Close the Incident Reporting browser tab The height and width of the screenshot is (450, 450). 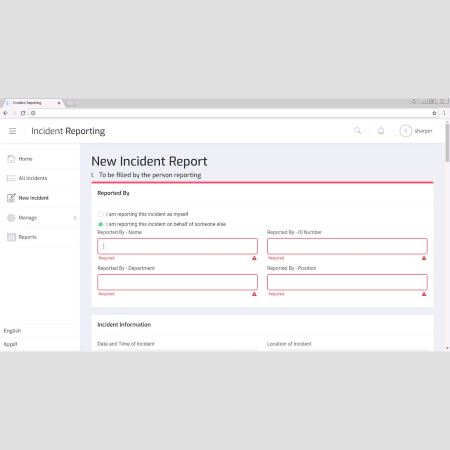click(x=59, y=103)
